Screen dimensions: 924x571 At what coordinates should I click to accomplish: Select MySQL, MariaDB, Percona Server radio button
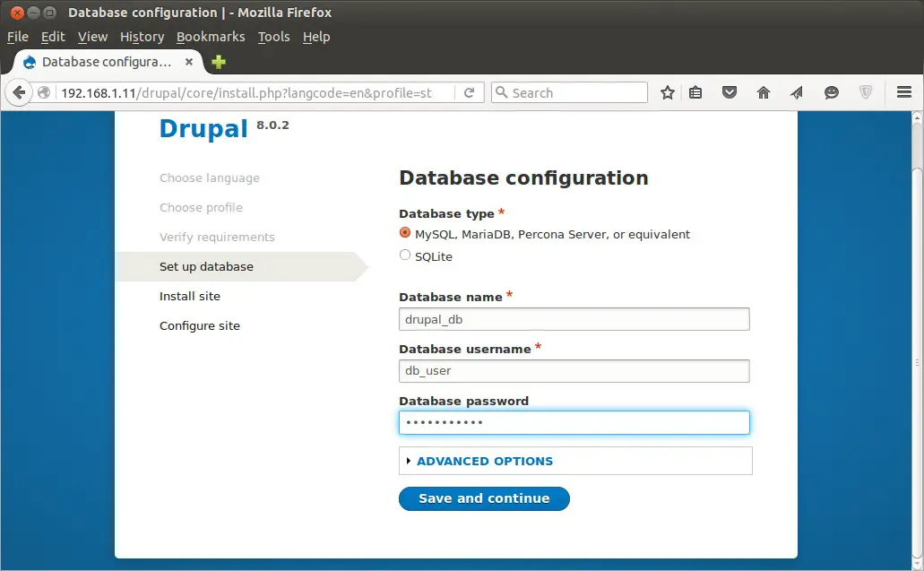click(405, 233)
